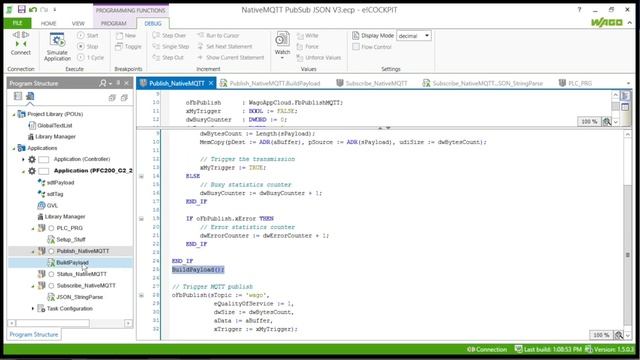Collapse code fold at IF oFbPublish.xError line
The image size is (640, 360).
141,219
